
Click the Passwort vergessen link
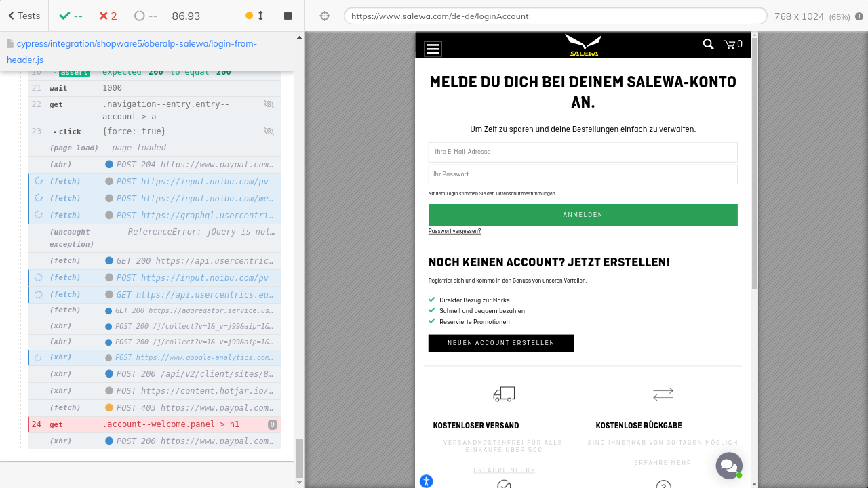[x=454, y=231]
